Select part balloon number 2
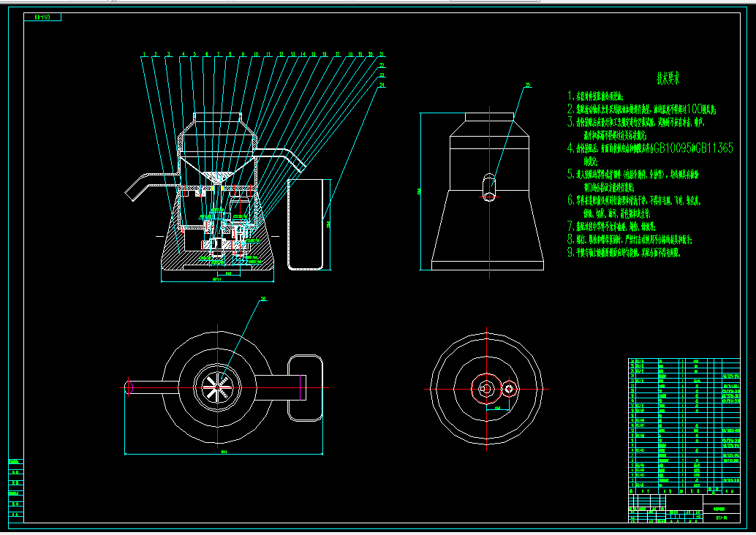This screenshot has height=535, width=756. coord(156,55)
